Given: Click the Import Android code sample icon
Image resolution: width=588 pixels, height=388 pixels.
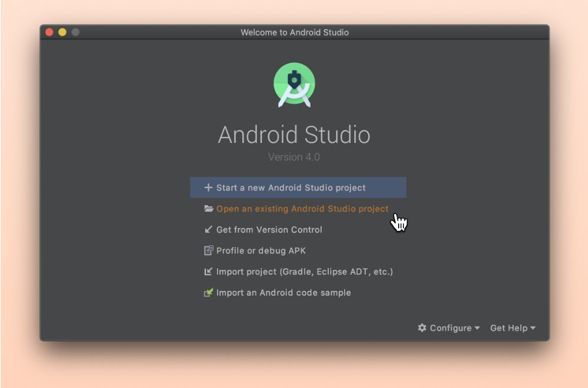Looking at the screenshot, I should 209,292.
